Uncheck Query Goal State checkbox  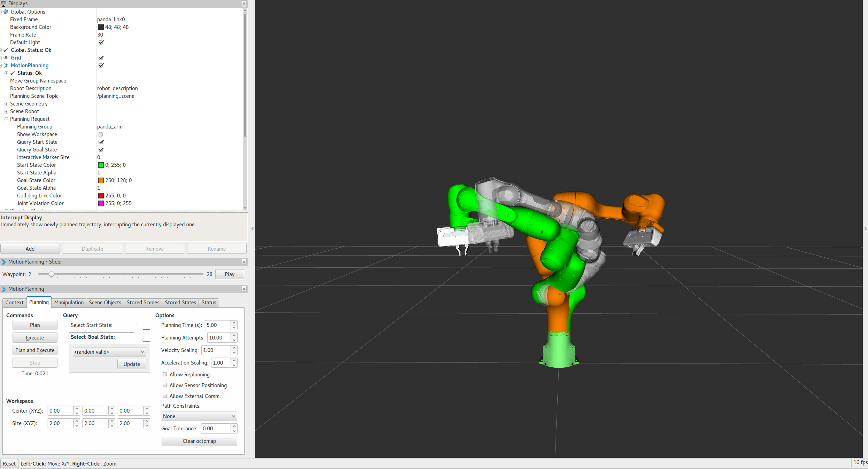pos(101,150)
